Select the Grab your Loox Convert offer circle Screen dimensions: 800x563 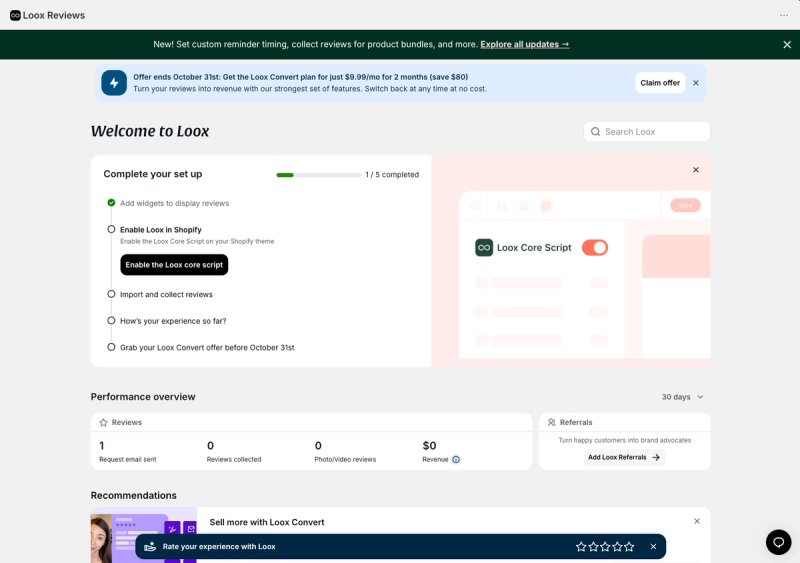click(x=111, y=347)
